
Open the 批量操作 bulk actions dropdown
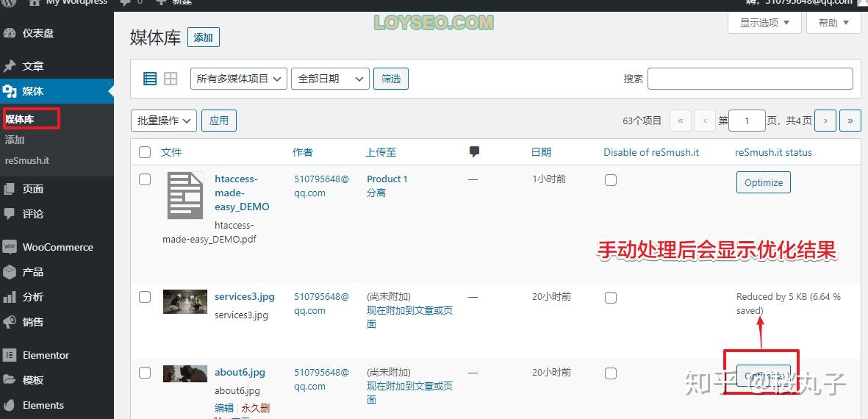click(x=164, y=120)
